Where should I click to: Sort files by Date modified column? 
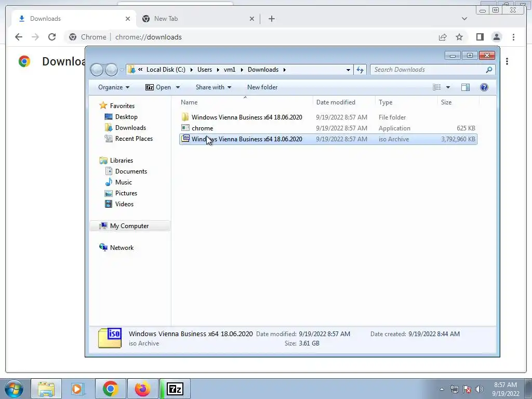click(x=344, y=102)
